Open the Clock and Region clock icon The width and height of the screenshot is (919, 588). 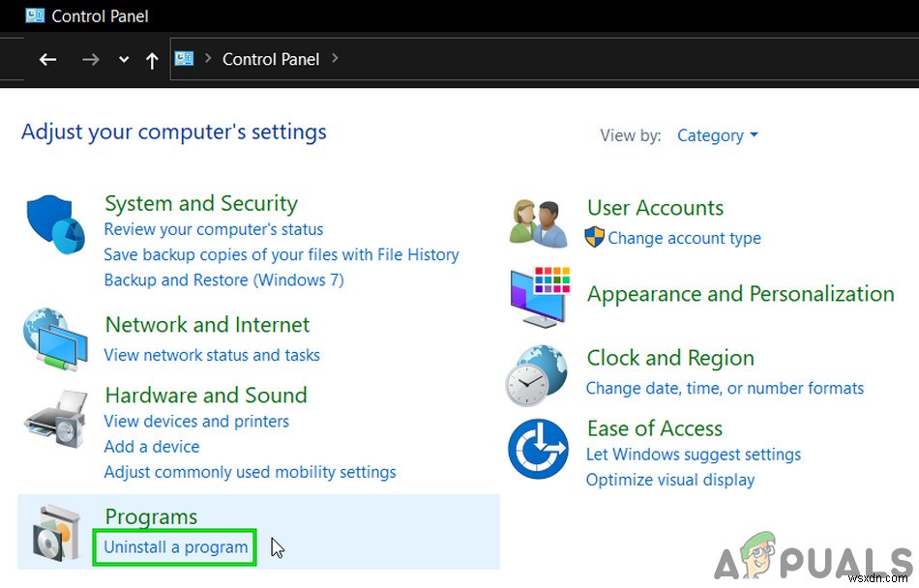click(x=539, y=374)
